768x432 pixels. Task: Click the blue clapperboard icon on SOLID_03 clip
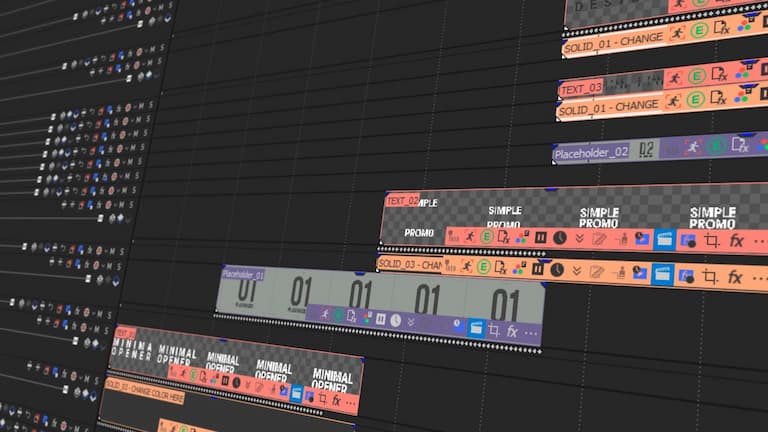tap(662, 273)
